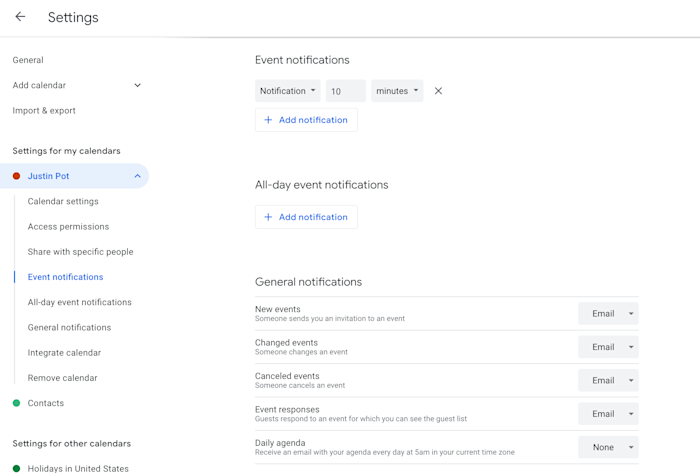
Task: Collapse the Justin Pot calendar section
Action: (137, 176)
